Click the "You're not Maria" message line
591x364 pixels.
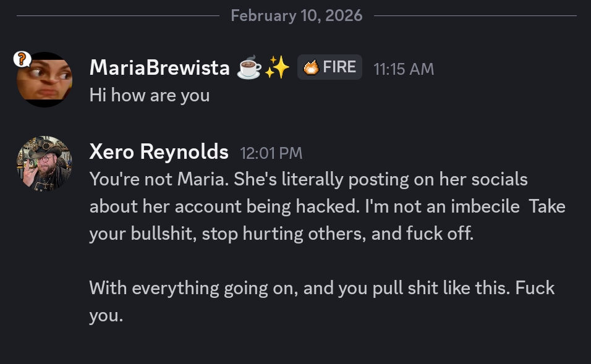308,179
